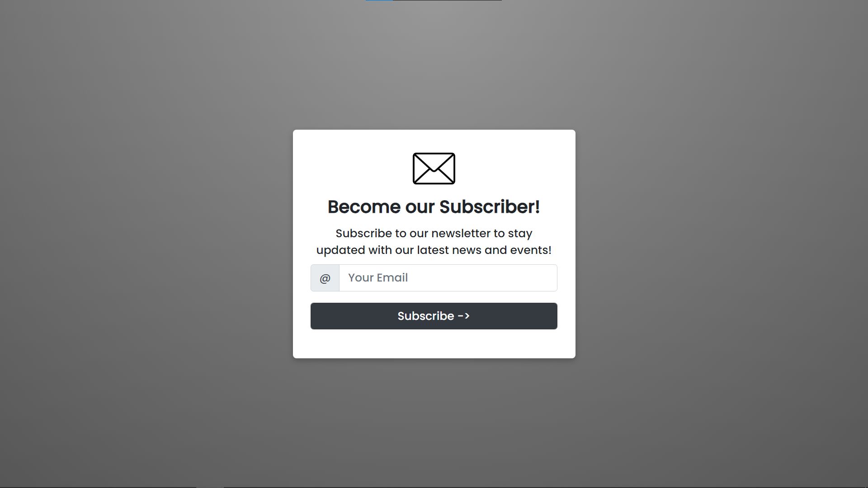
Task: Click the Your Email placeholder text
Action: [x=378, y=278]
